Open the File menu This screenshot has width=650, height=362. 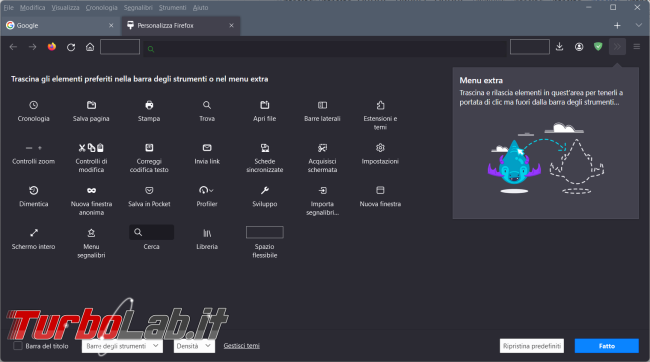(8, 7)
